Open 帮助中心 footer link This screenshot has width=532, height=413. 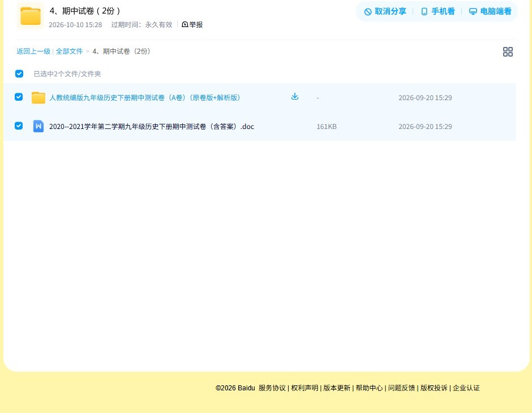tap(369, 388)
